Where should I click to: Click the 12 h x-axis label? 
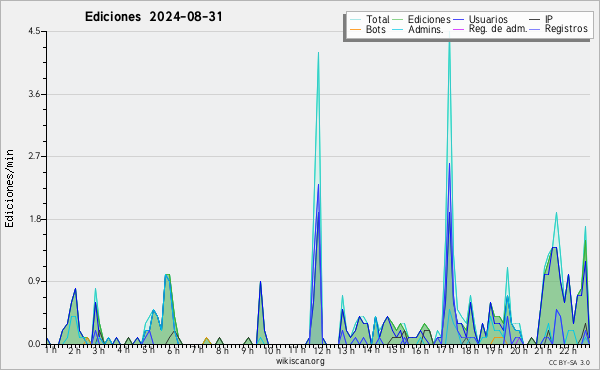(x=322, y=350)
